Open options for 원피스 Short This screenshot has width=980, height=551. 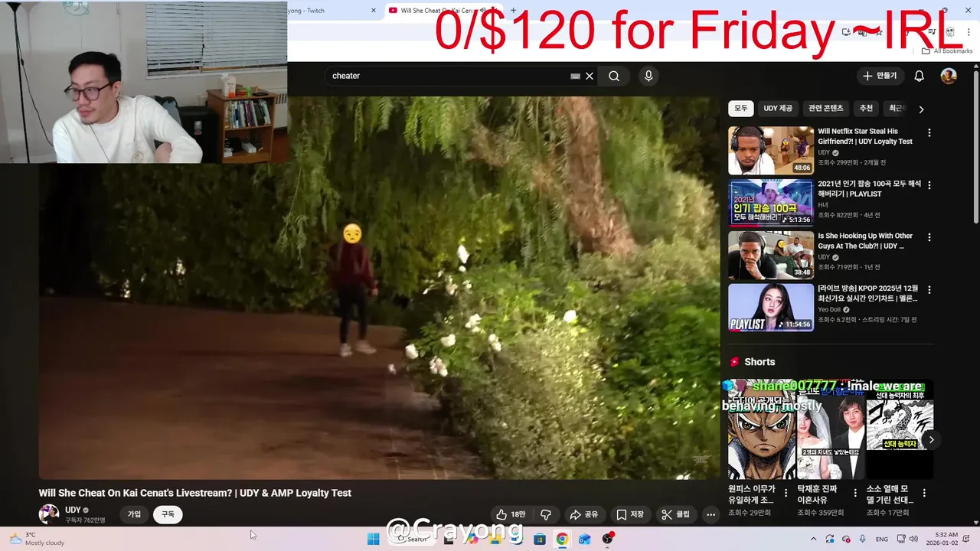786,494
